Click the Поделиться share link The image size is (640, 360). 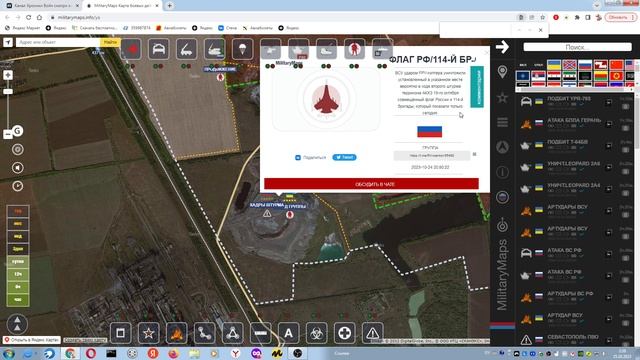(311, 157)
